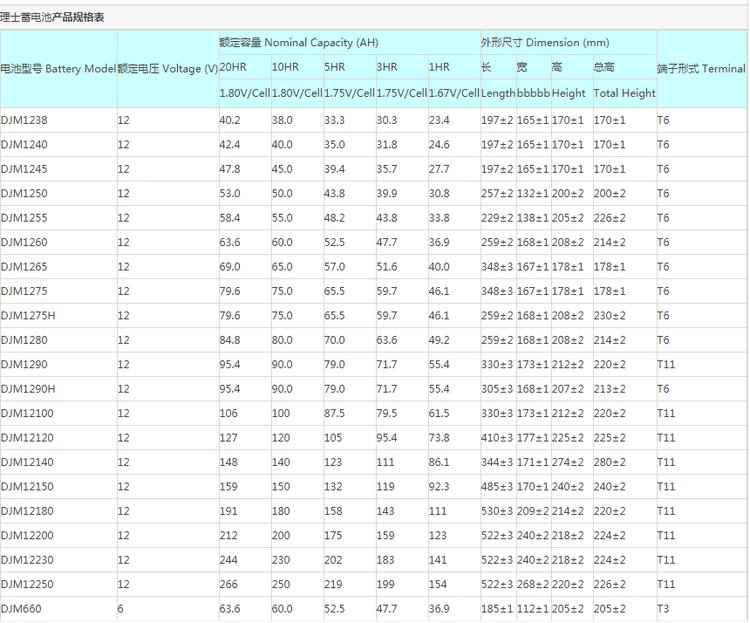Click the DJM1290H model cell
This screenshot has height=623, width=750.
[x=28, y=388]
